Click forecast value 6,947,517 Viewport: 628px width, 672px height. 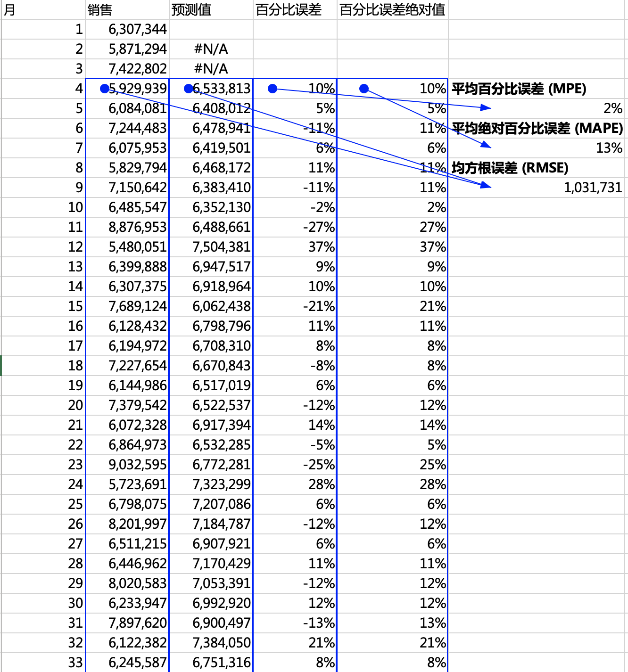click(211, 267)
